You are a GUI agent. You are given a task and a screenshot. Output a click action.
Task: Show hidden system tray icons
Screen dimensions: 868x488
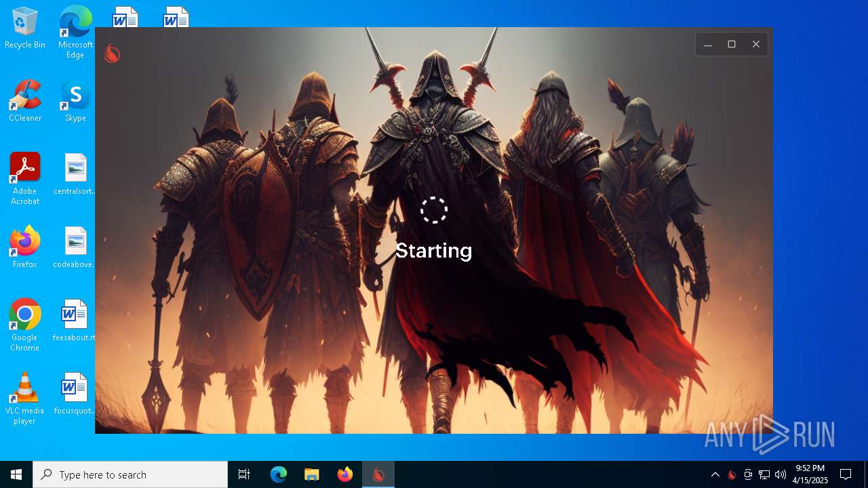pos(715,474)
